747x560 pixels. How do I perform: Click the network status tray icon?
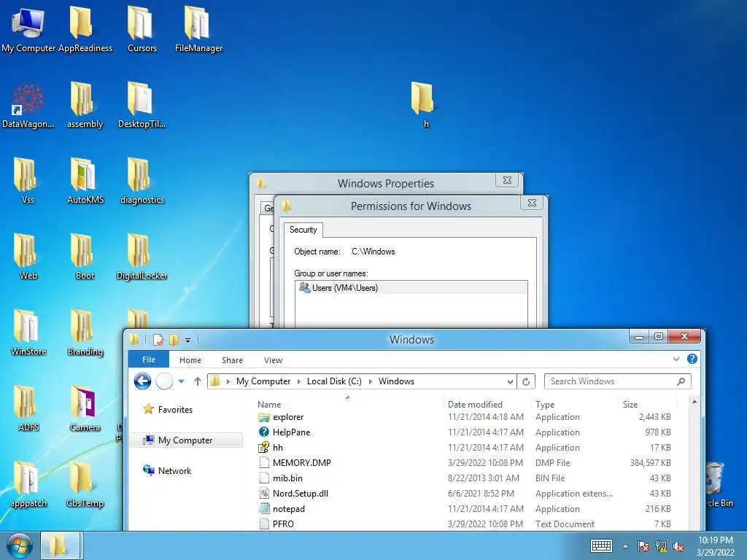click(x=661, y=546)
